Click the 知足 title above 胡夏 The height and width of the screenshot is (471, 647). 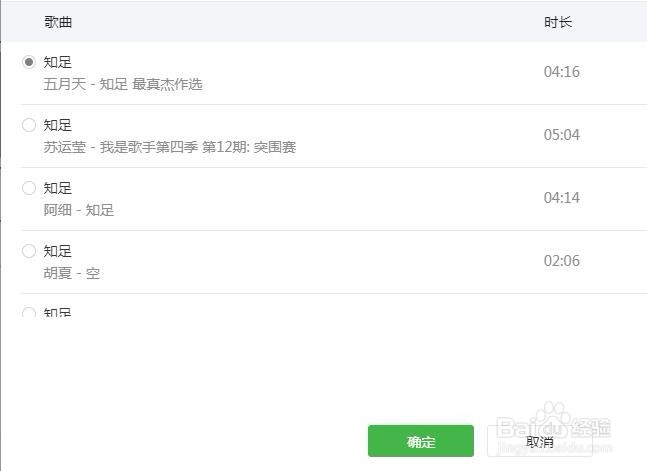pyautogui.click(x=58, y=251)
